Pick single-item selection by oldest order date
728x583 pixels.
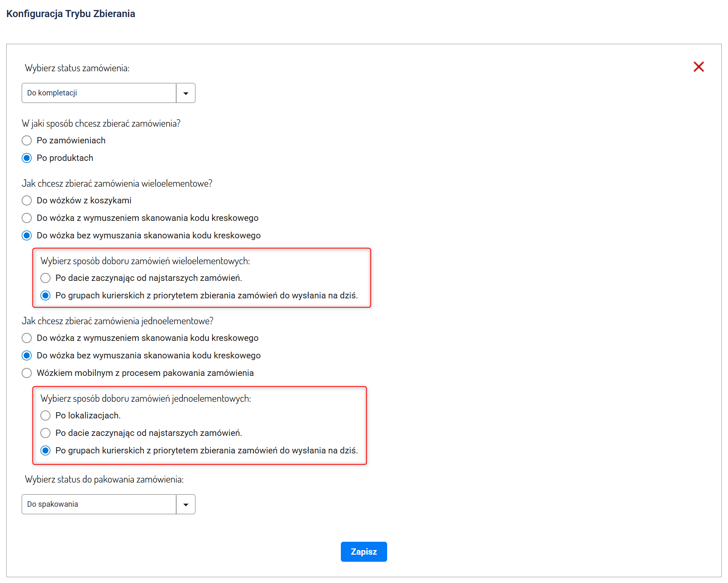tap(45, 433)
